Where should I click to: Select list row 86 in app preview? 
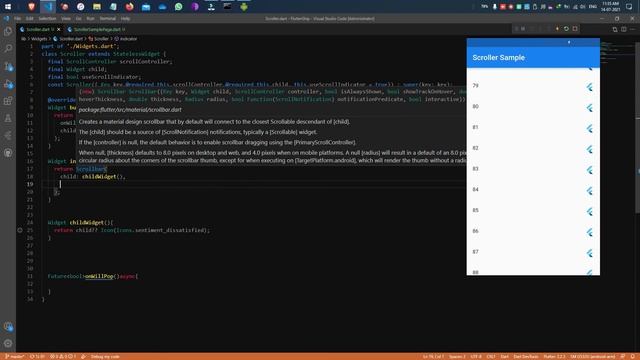533,231
